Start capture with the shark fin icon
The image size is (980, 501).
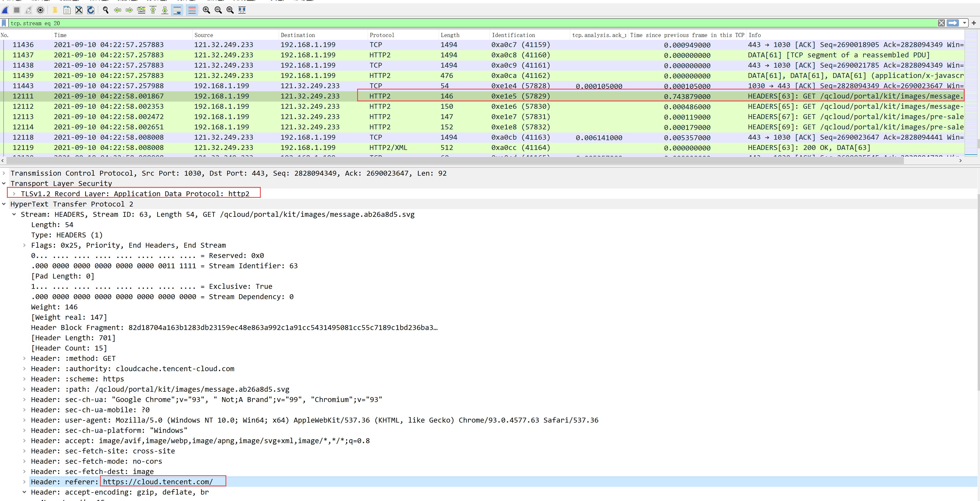5,10
